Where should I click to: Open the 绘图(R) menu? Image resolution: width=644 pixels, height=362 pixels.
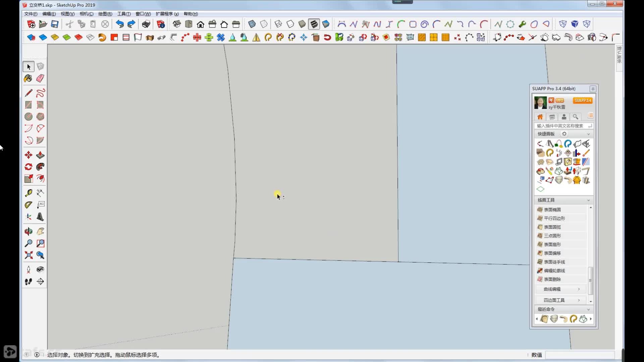coord(105,14)
